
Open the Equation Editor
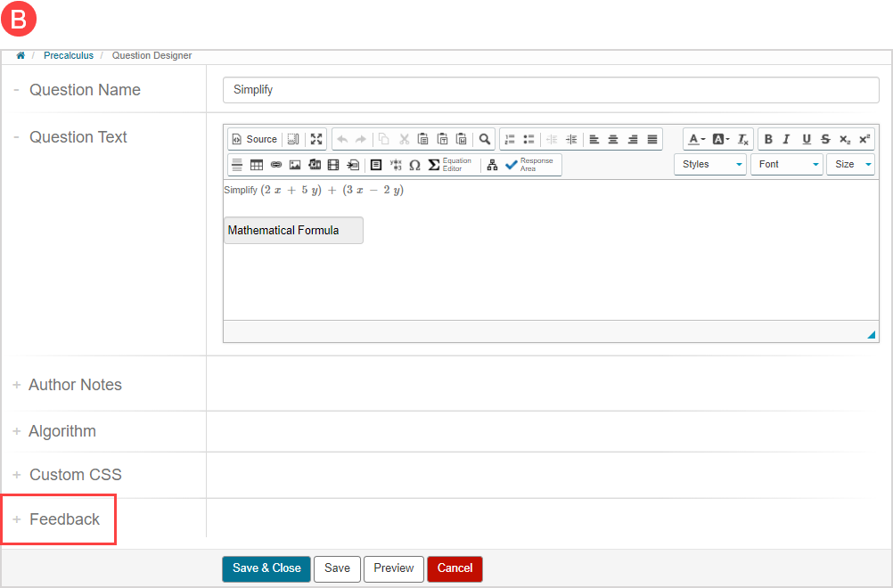coord(450,165)
